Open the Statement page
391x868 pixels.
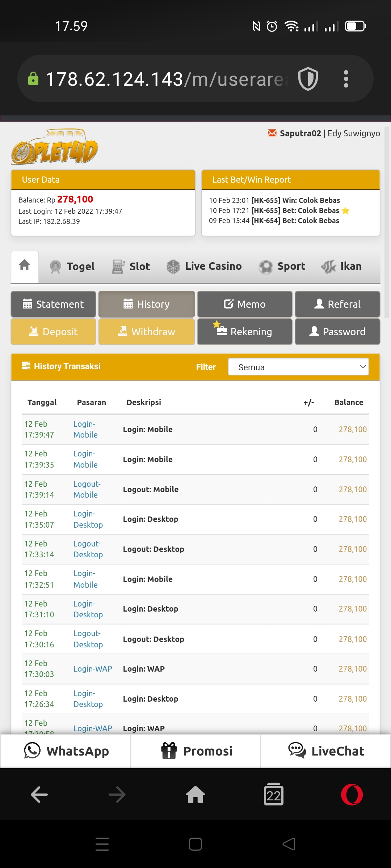tap(54, 304)
